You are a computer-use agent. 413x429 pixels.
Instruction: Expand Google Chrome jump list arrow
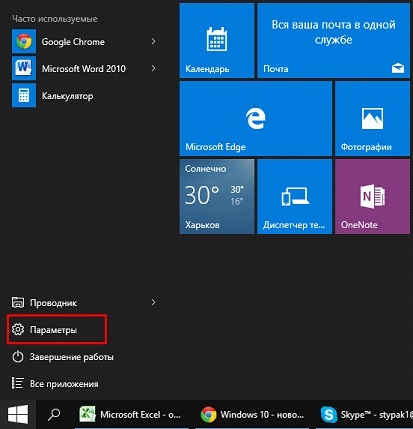click(153, 41)
